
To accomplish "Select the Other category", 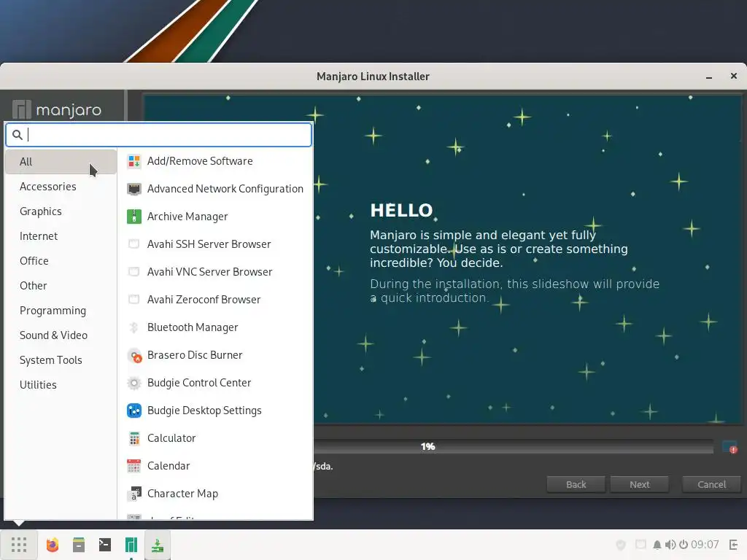I will pos(61,286).
